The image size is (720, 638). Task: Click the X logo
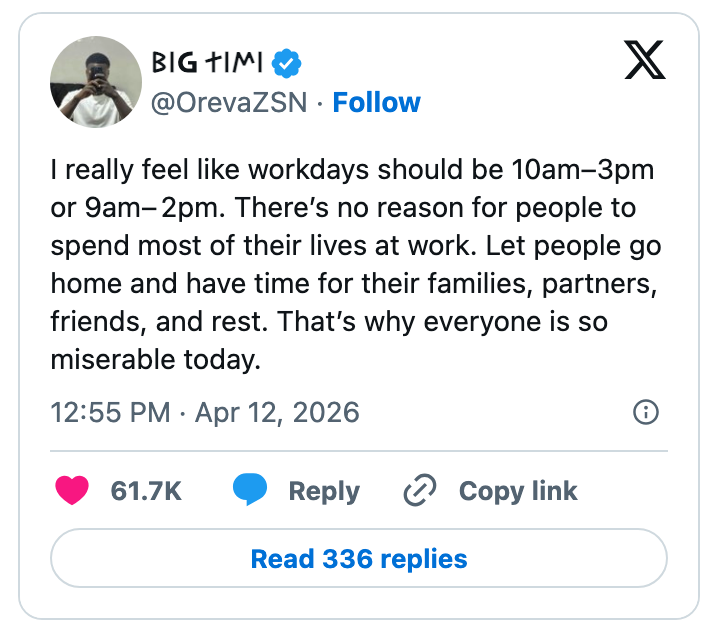point(644,62)
